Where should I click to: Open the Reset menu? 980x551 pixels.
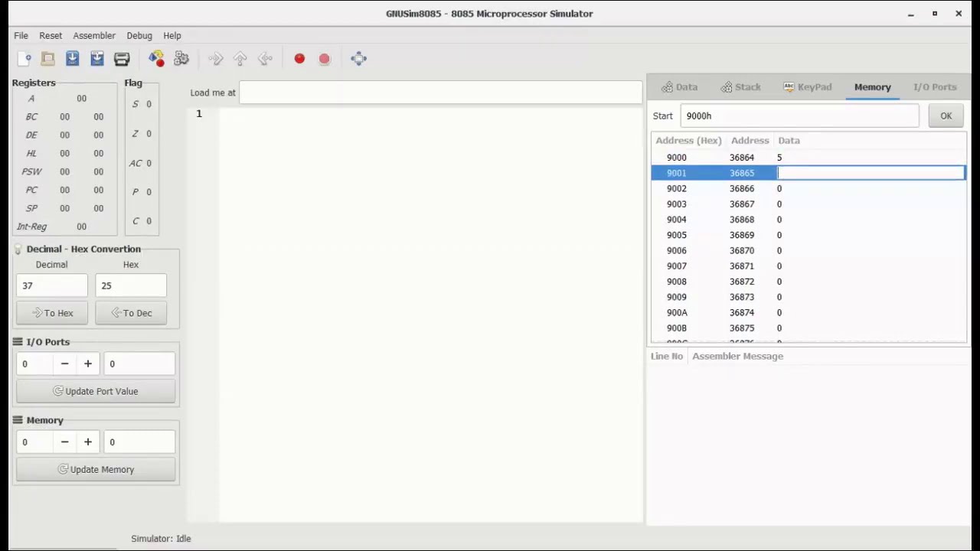[x=51, y=36]
